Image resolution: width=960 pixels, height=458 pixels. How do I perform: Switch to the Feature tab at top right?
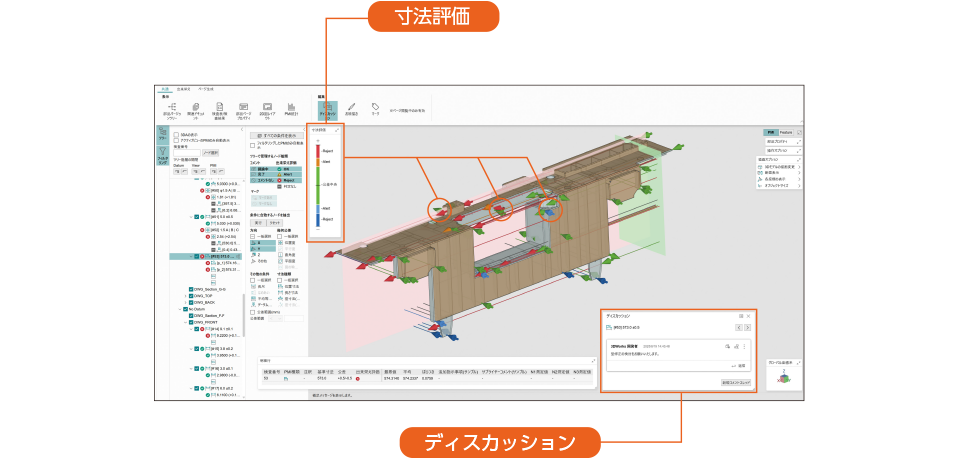click(785, 132)
